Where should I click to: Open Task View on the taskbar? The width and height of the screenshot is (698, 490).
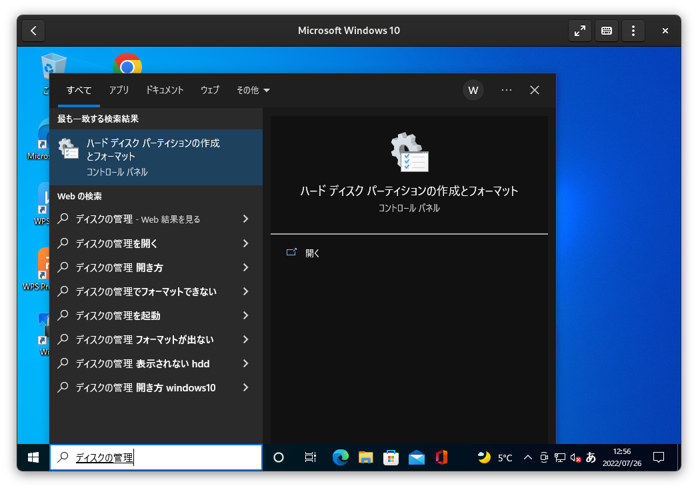tap(310, 457)
